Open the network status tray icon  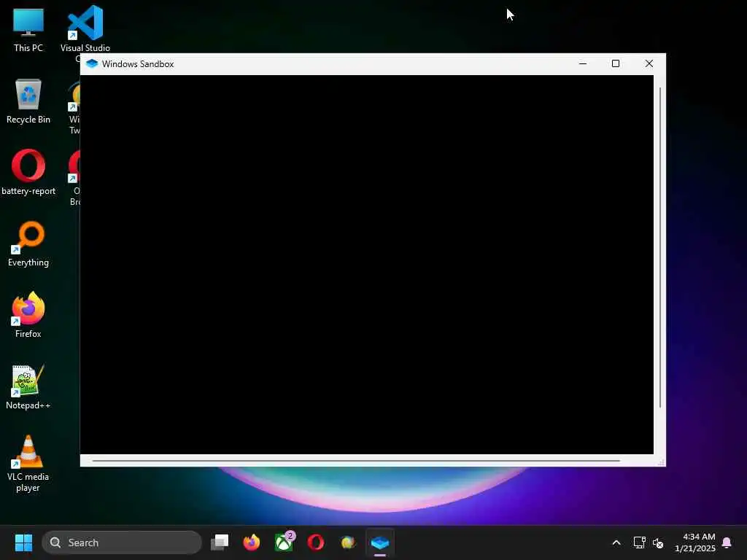(x=639, y=542)
